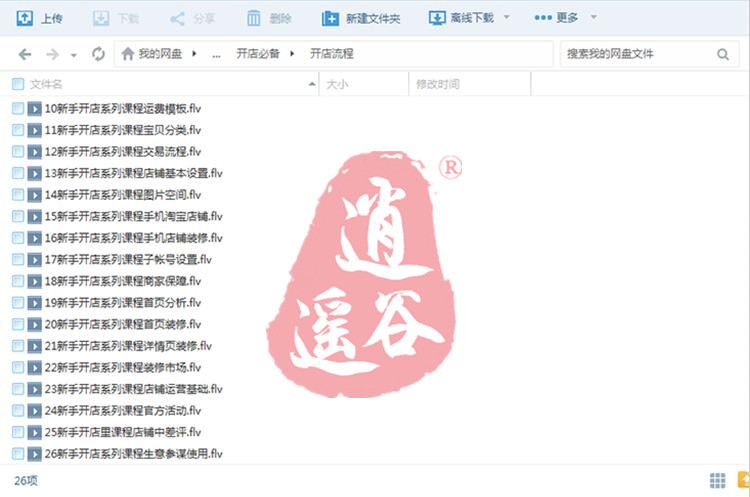750x497 pixels.
Task: Open 离线下载 offline download
Action: [x=461, y=18]
